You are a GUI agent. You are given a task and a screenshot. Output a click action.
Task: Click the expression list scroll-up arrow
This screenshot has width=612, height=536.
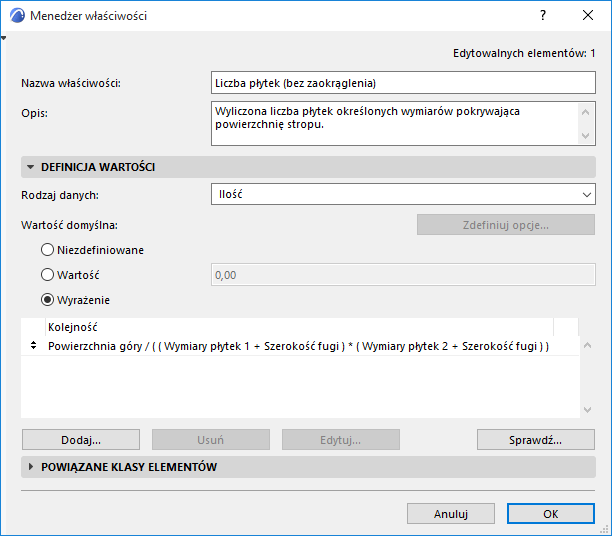pyautogui.click(x=587, y=345)
